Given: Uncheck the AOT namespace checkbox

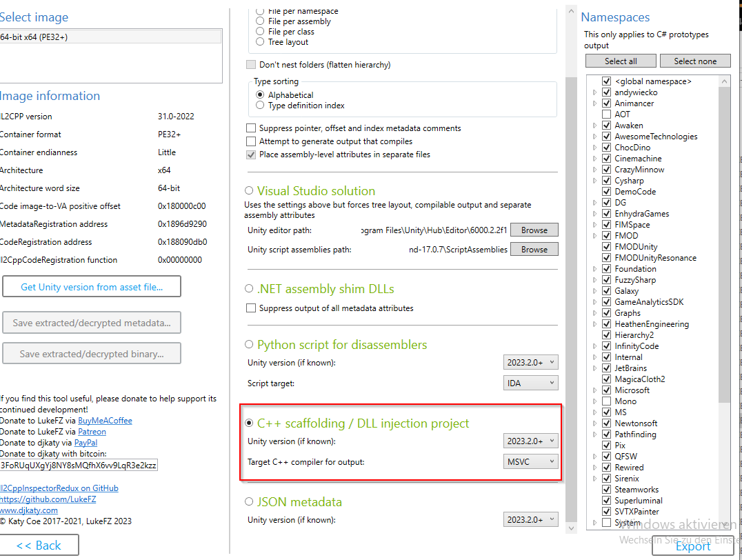Looking at the screenshot, I should point(606,114).
